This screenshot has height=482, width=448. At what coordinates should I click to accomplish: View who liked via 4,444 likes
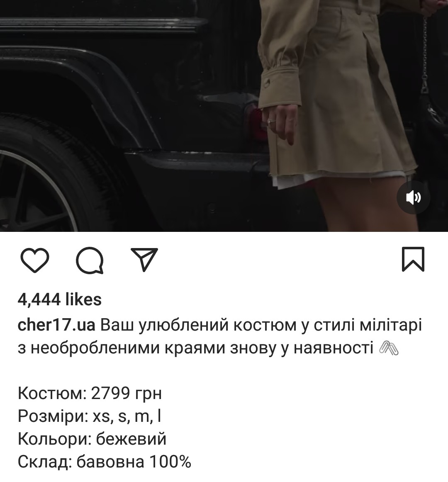(x=60, y=299)
